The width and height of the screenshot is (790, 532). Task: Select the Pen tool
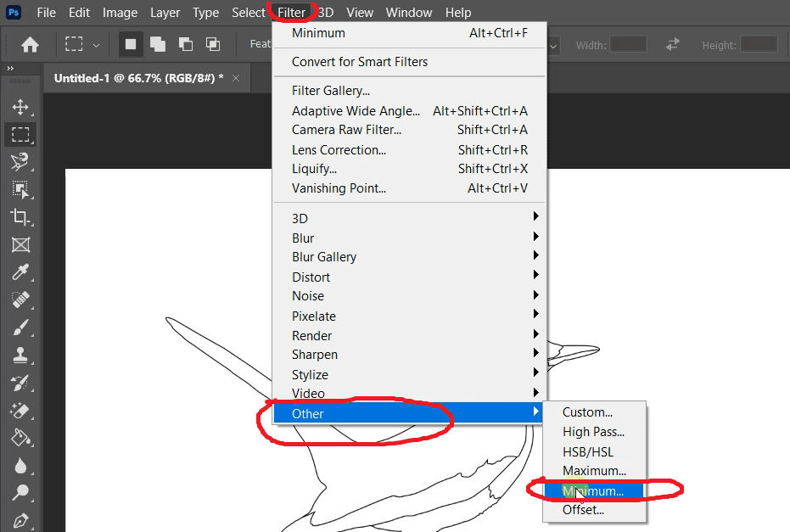[20, 520]
